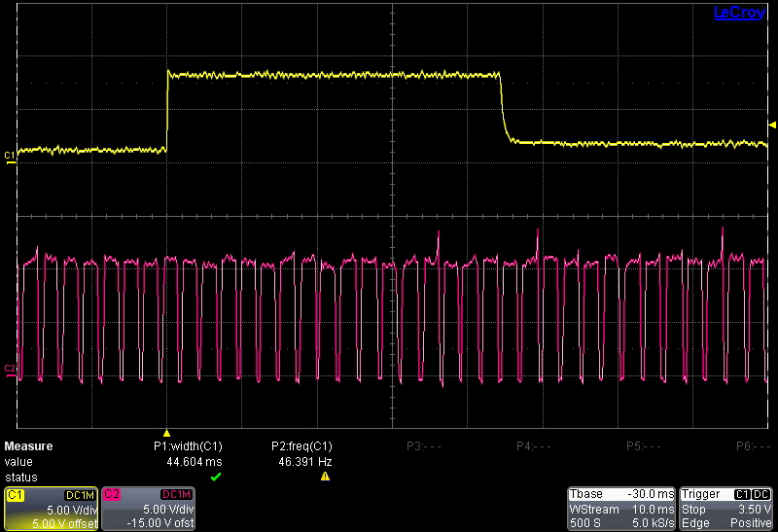This screenshot has width=778, height=532.
Task: Click the Positive trigger slope text
Action: point(750,523)
